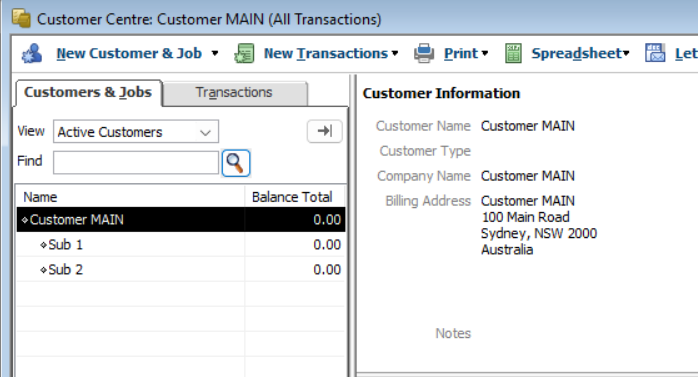The height and width of the screenshot is (377, 698).
Task: Expand the Spreadsheet dropdown arrow
Action: [626, 53]
